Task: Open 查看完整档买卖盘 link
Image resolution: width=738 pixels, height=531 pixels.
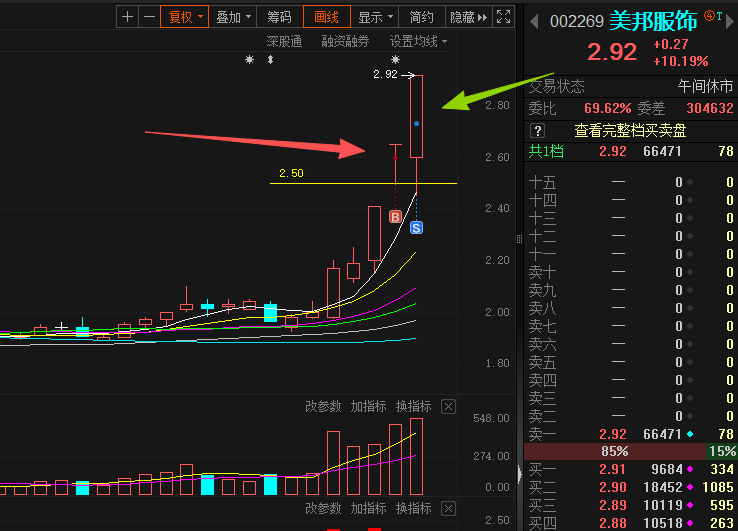Action: (630, 130)
